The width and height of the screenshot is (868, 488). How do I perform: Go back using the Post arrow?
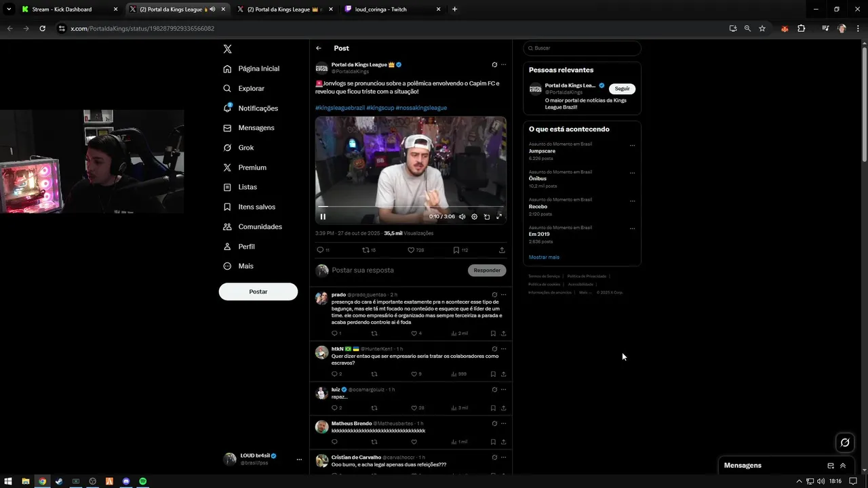319,48
